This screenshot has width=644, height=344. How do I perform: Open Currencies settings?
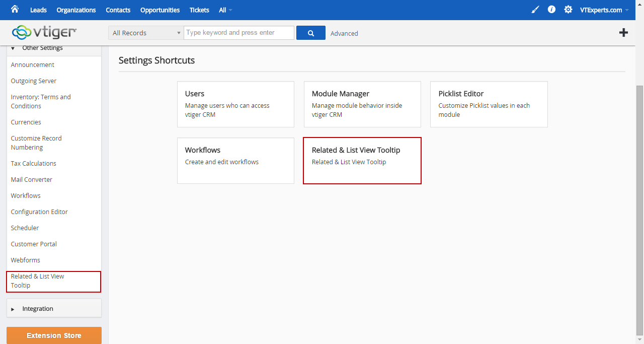click(26, 122)
